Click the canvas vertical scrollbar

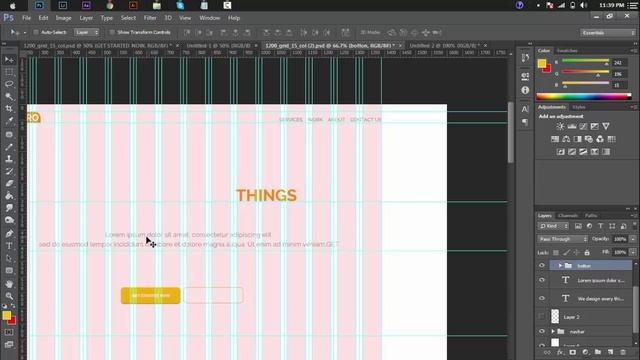[511, 131]
